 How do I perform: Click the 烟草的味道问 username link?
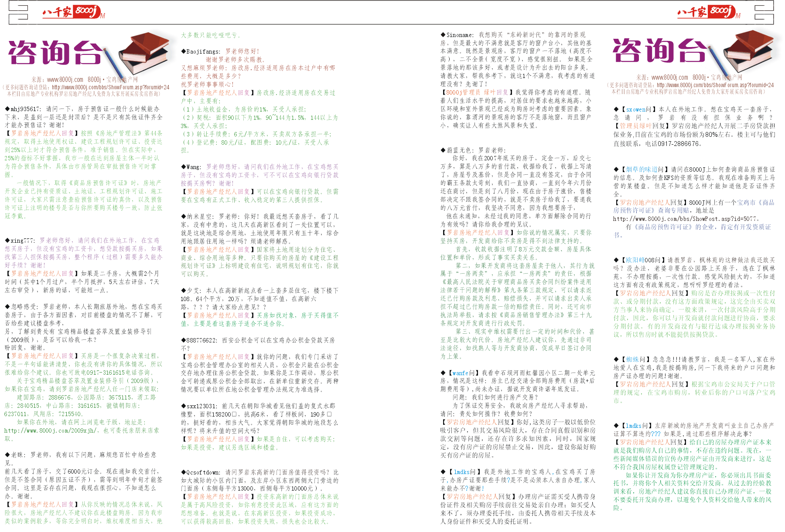pos(645,169)
